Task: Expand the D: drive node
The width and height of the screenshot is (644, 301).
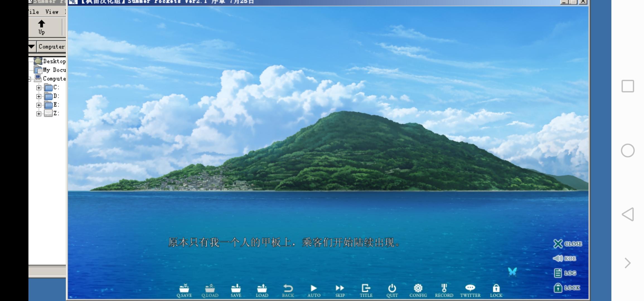Action: tap(39, 96)
